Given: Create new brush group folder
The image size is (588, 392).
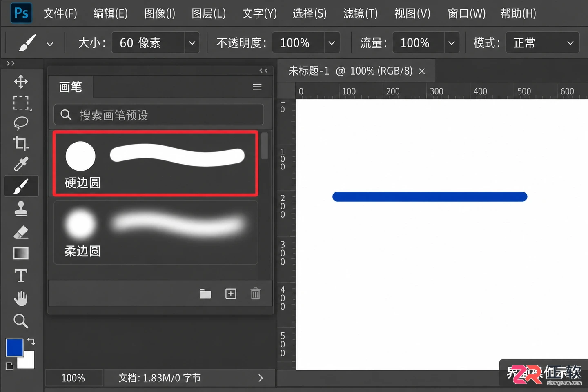Looking at the screenshot, I should 205,294.
